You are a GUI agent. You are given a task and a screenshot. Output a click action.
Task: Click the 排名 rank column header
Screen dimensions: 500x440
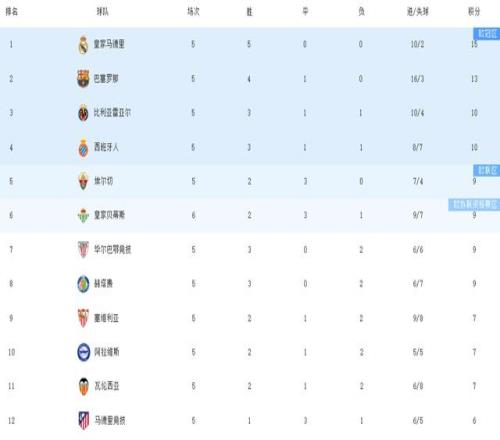(x=12, y=12)
